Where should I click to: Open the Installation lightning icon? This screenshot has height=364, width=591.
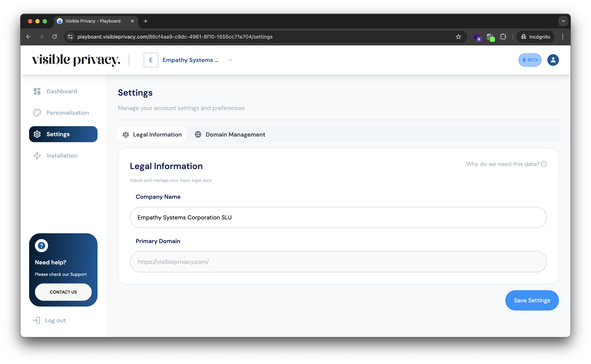click(x=37, y=155)
